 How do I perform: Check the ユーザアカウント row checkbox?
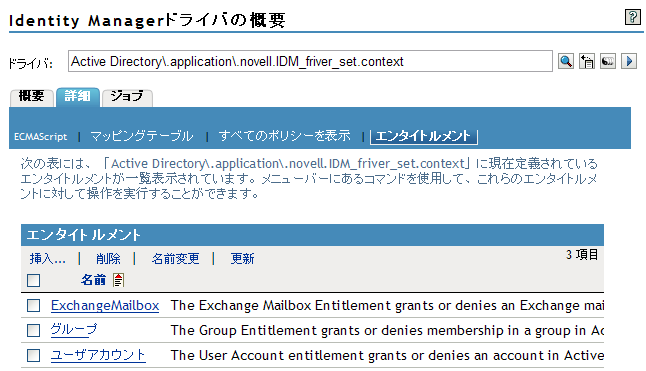click(x=33, y=355)
